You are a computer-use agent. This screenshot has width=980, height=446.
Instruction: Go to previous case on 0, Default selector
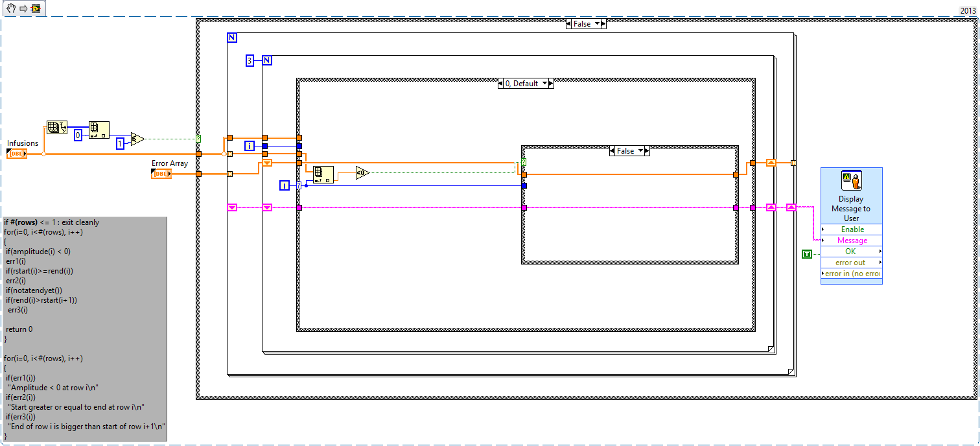(501, 84)
